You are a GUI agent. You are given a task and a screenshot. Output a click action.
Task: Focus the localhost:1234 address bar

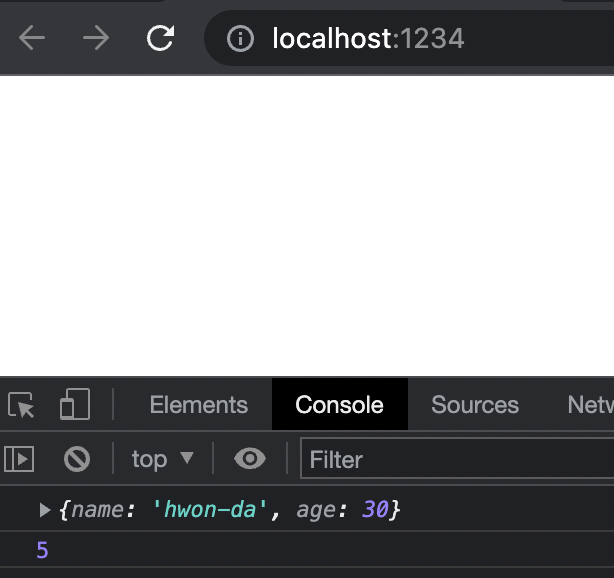pos(409,38)
